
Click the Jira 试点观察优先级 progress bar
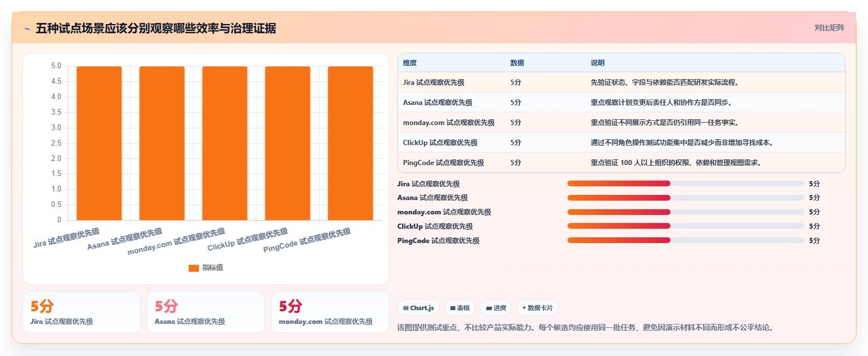pyautogui.click(x=685, y=183)
